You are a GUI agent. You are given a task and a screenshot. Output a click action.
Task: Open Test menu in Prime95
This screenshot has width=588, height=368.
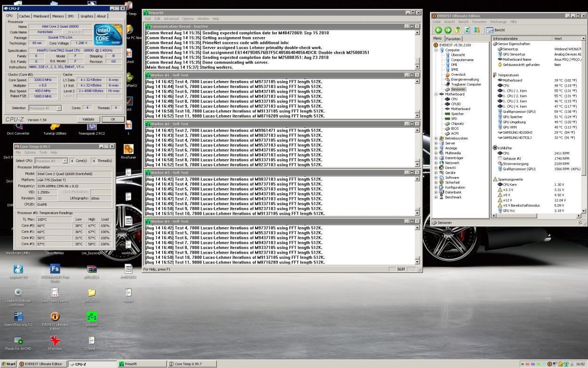click(x=148, y=19)
